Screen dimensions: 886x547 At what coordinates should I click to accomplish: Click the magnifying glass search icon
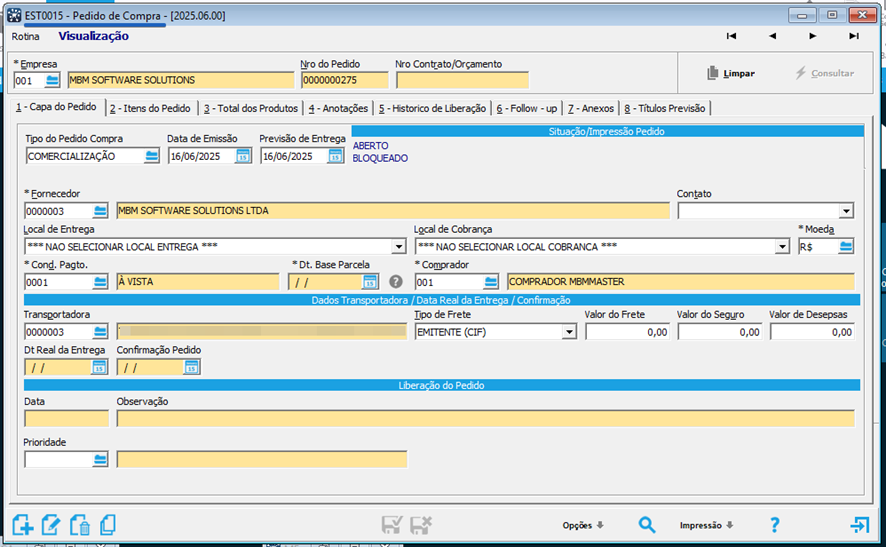coord(647,525)
